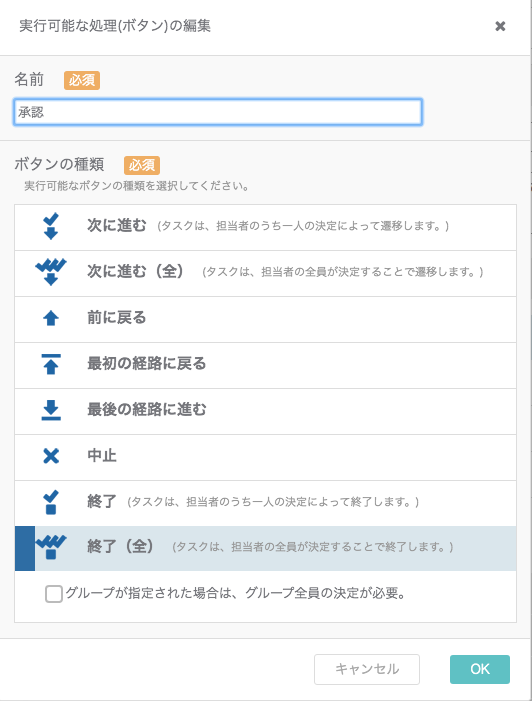The width and height of the screenshot is (532, 701).
Task: Click the OK button
Action: click(480, 669)
